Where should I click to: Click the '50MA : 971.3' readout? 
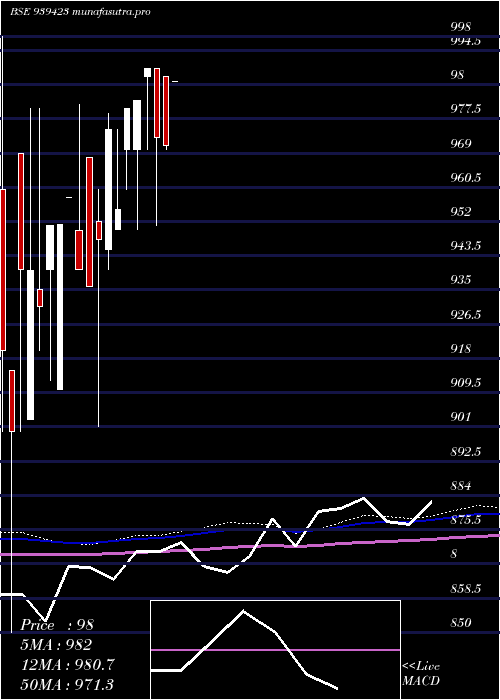67,685
